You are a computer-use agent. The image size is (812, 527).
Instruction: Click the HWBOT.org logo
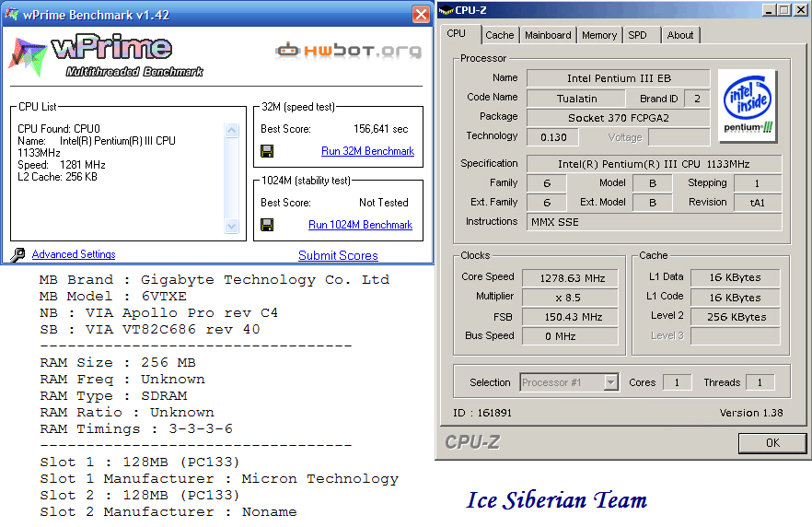click(349, 51)
